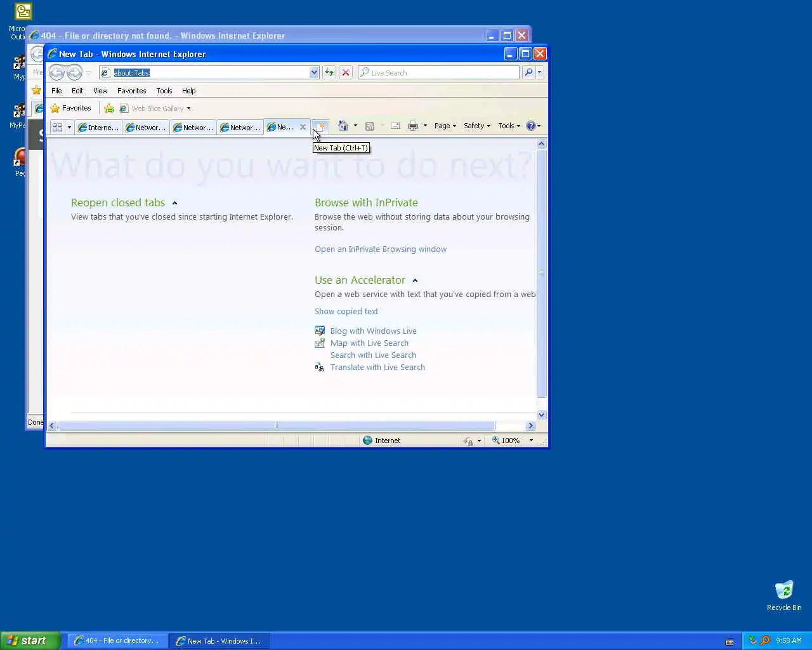The image size is (812, 650).
Task: Open the Tools command bar dropdown
Action: click(x=509, y=126)
